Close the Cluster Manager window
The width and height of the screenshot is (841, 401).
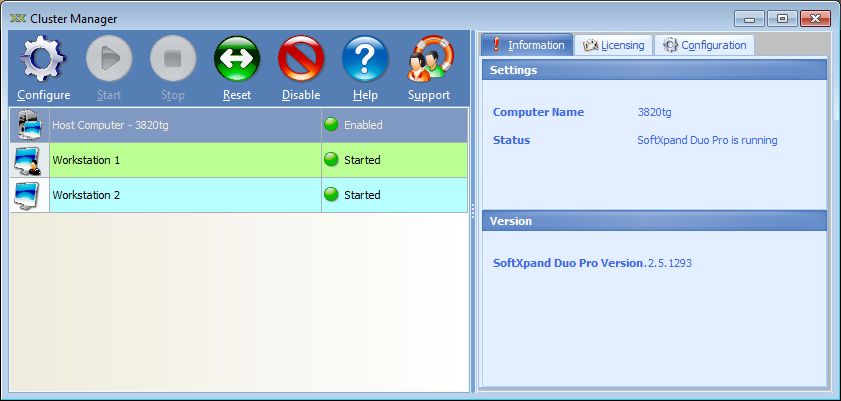[815, 19]
